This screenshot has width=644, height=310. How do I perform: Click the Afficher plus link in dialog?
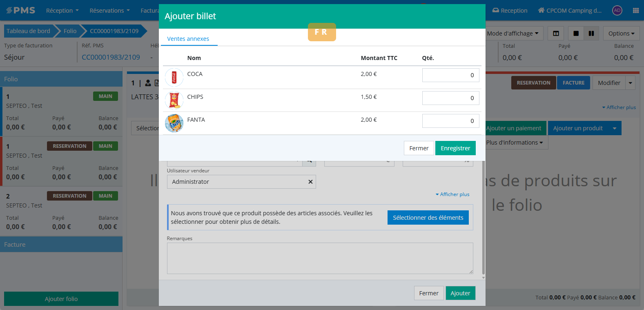pyautogui.click(x=452, y=194)
